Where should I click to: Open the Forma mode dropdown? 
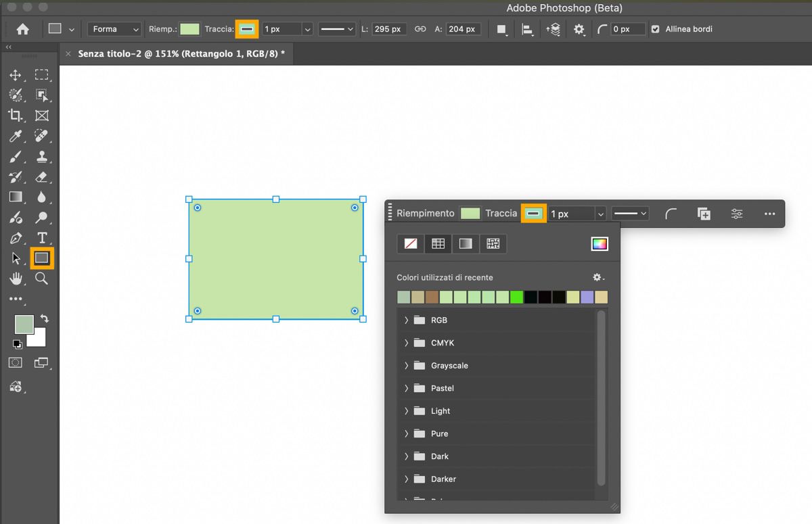[114, 29]
